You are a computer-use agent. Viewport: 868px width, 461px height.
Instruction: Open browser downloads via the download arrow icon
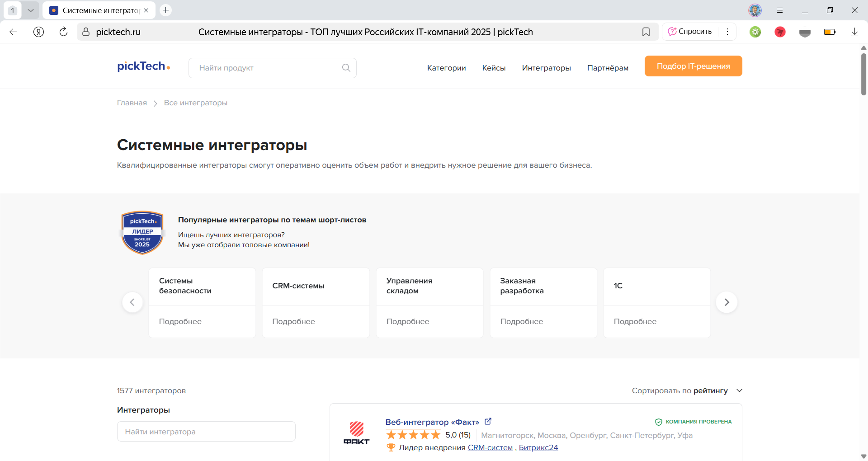point(855,32)
